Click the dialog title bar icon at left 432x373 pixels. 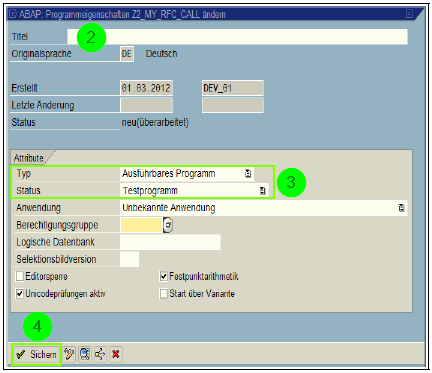click(x=13, y=14)
